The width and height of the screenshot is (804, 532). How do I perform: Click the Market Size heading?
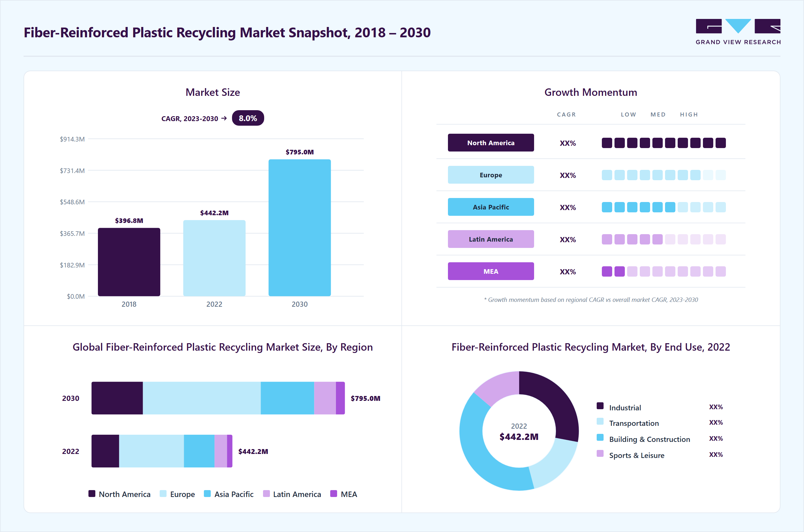213,92
